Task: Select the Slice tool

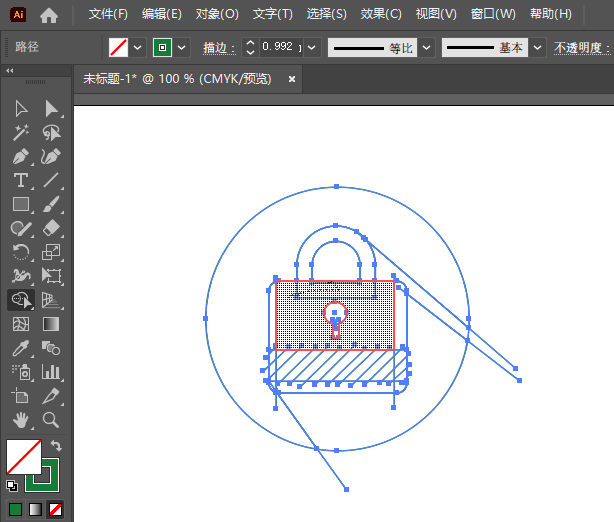Action: (x=51, y=396)
